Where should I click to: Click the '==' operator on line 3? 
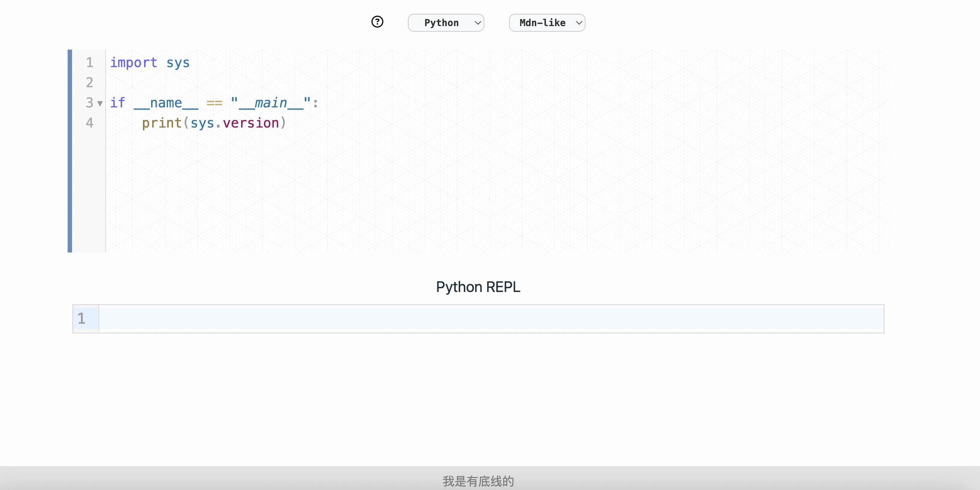(214, 103)
